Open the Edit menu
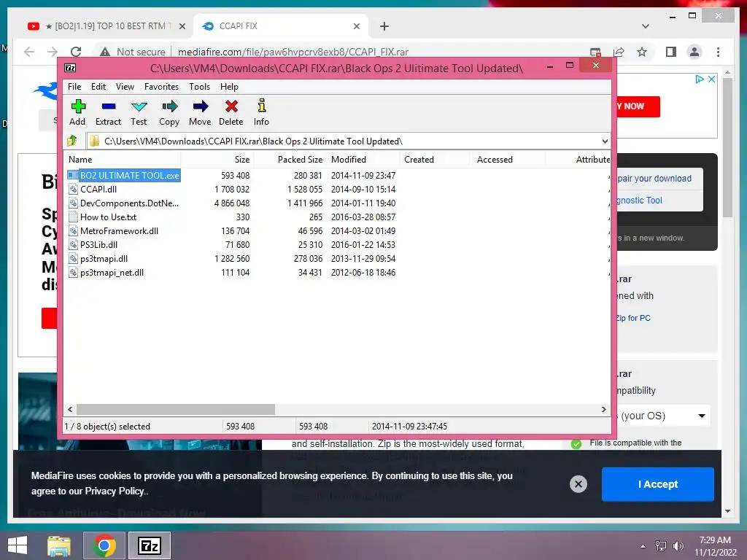The height and width of the screenshot is (560, 747). [98, 87]
